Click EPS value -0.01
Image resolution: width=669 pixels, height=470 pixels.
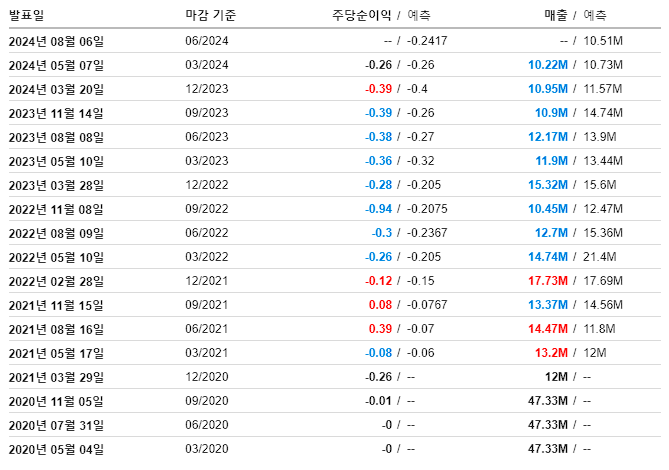coord(378,401)
